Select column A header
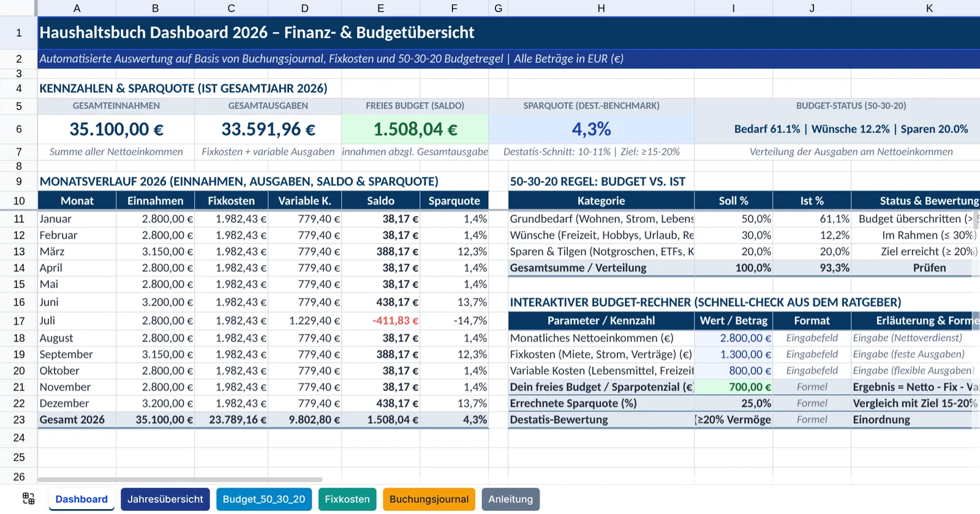 point(77,8)
